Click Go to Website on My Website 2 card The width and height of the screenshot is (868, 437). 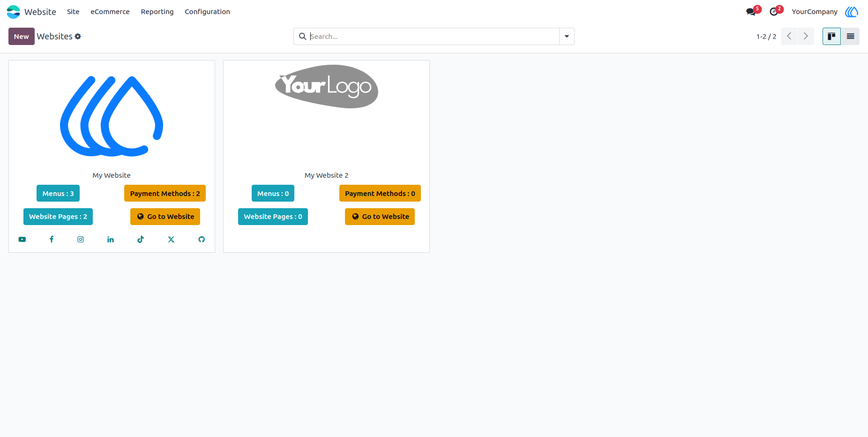[380, 217]
